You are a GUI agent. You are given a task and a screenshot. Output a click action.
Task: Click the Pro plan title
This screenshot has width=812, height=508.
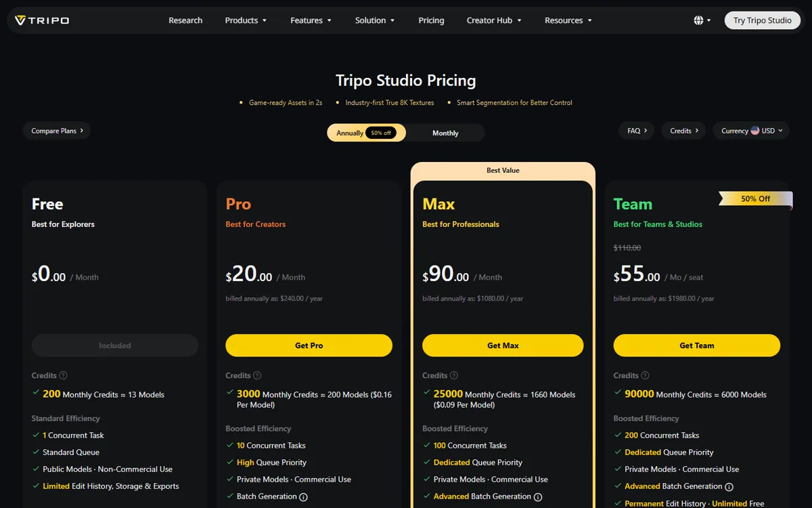click(x=238, y=204)
